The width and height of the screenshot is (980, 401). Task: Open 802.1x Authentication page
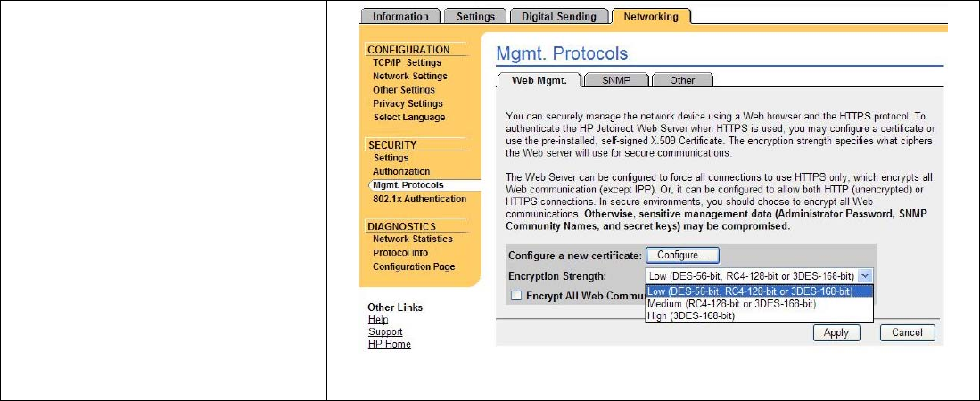pyautogui.click(x=419, y=199)
